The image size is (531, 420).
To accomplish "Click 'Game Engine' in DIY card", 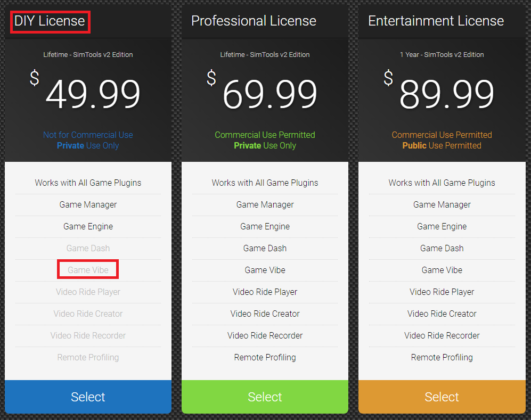I will click(88, 226).
